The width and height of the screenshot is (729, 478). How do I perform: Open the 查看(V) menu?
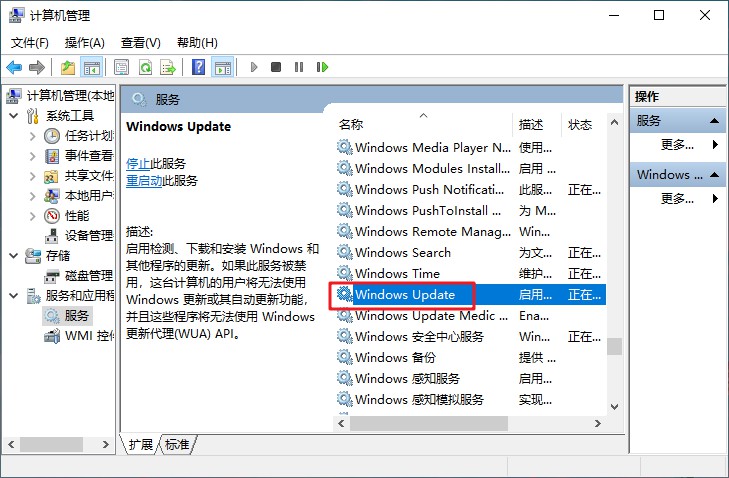tap(140, 43)
